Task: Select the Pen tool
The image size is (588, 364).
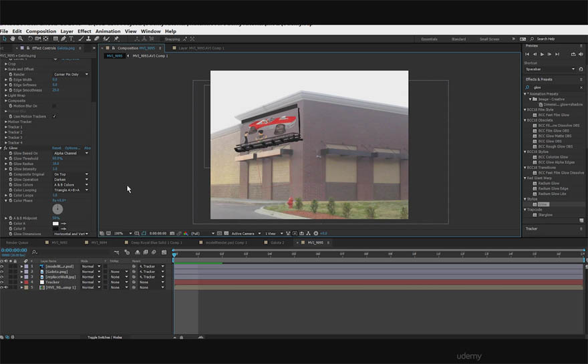Action: point(63,39)
